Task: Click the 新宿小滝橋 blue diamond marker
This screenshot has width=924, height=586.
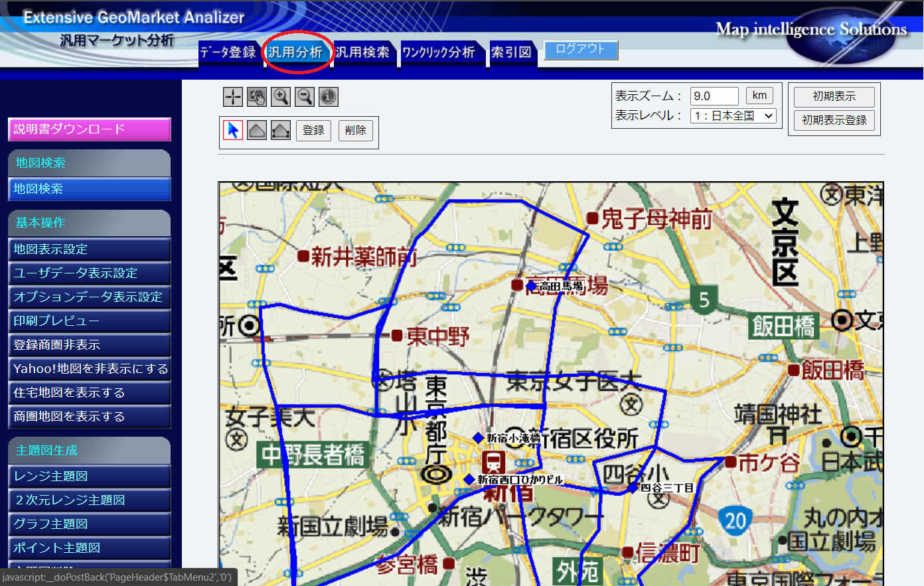Action: [x=478, y=438]
